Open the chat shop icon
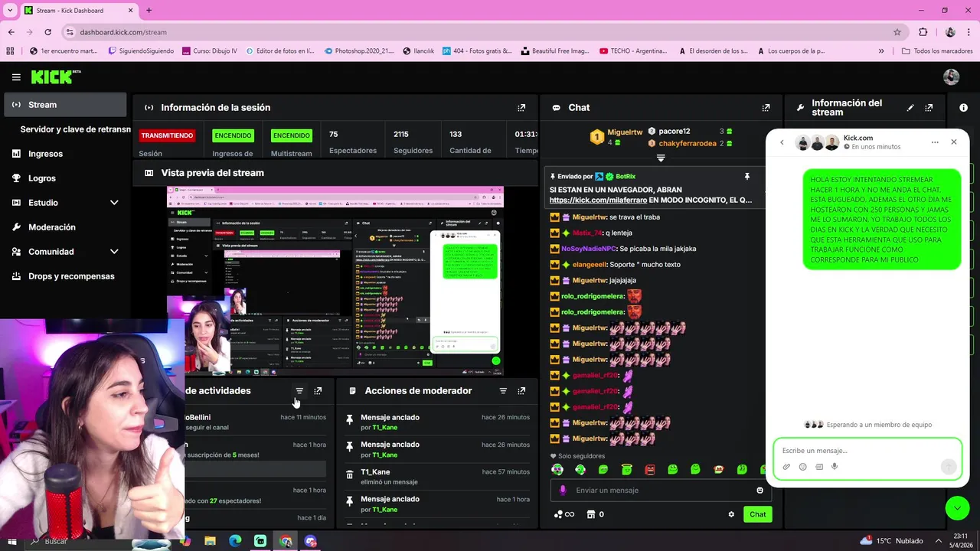This screenshot has height=551, width=980. [591, 514]
